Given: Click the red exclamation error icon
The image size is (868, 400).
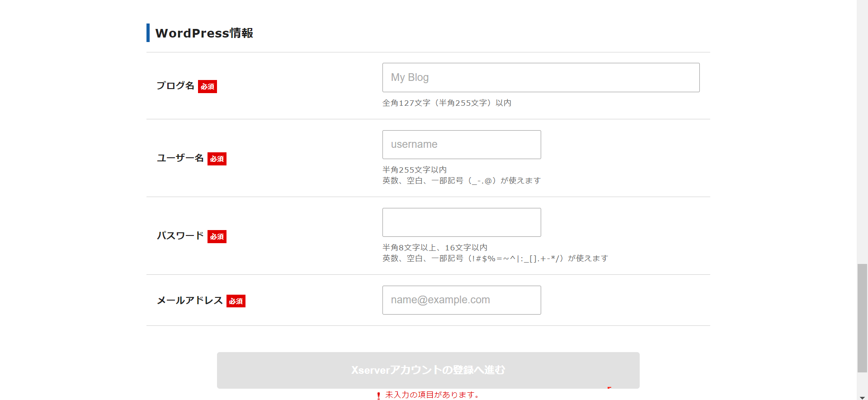Looking at the screenshot, I should [378, 395].
